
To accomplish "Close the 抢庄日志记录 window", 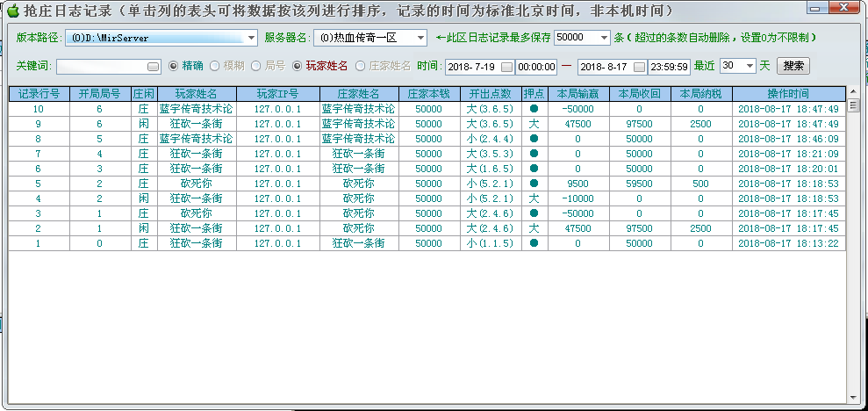I will pos(847,10).
